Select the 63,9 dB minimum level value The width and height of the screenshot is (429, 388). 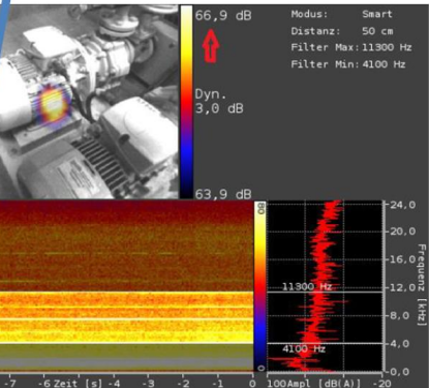coord(223,194)
